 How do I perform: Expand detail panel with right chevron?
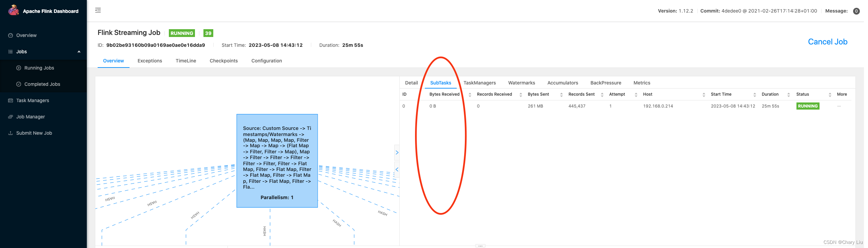click(x=397, y=153)
